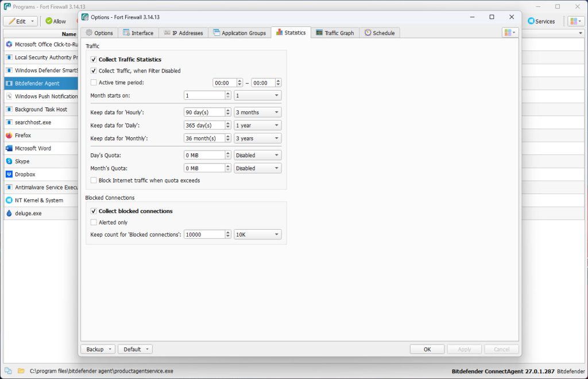Uncheck Collect Traffic, when Filter Disabled
This screenshot has height=379, width=588.
click(x=94, y=71)
